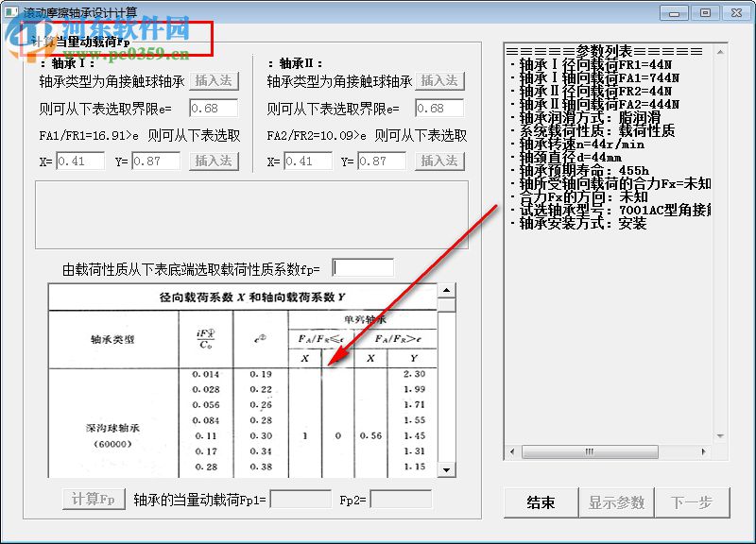Click the down arrow on the parameter list scrollbar
The height and width of the screenshot is (544, 756).
coord(720,434)
